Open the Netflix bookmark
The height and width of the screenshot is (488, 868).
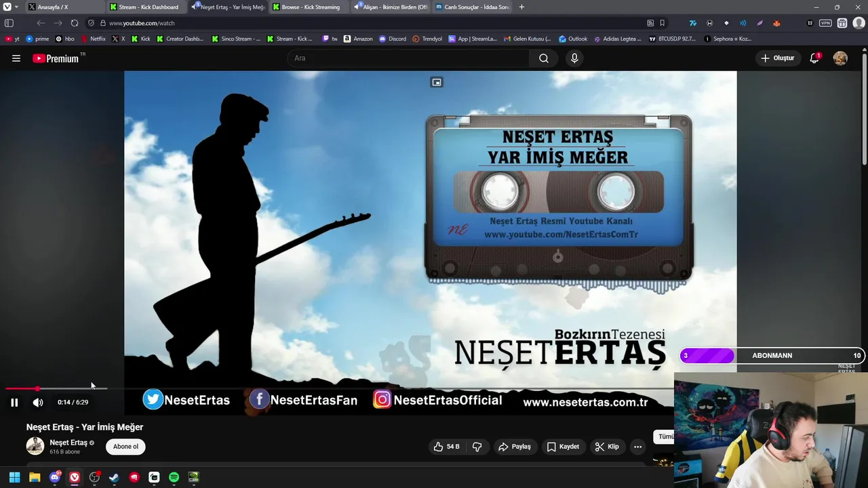point(93,39)
